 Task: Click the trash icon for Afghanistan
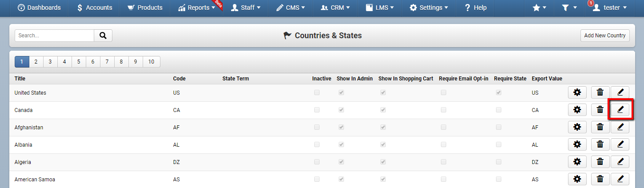[600, 127]
